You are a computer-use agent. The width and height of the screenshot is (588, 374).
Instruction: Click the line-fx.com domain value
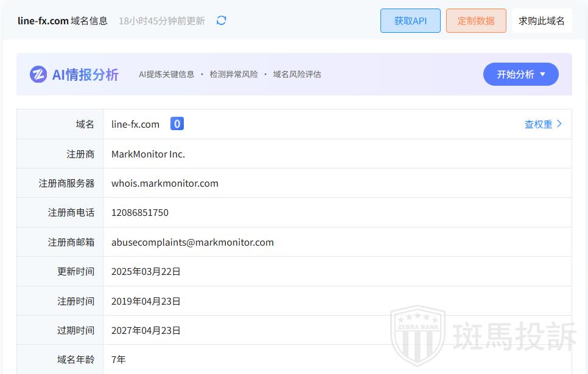[x=135, y=124]
